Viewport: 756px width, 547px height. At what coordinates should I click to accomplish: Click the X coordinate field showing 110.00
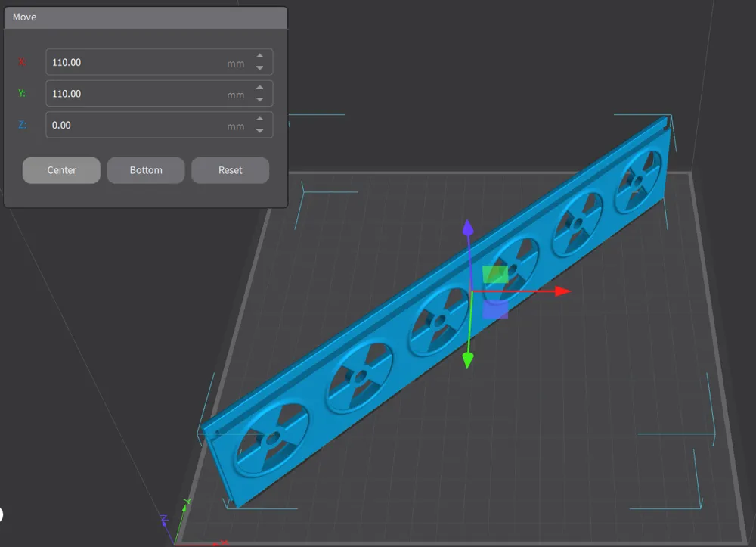click(136, 62)
